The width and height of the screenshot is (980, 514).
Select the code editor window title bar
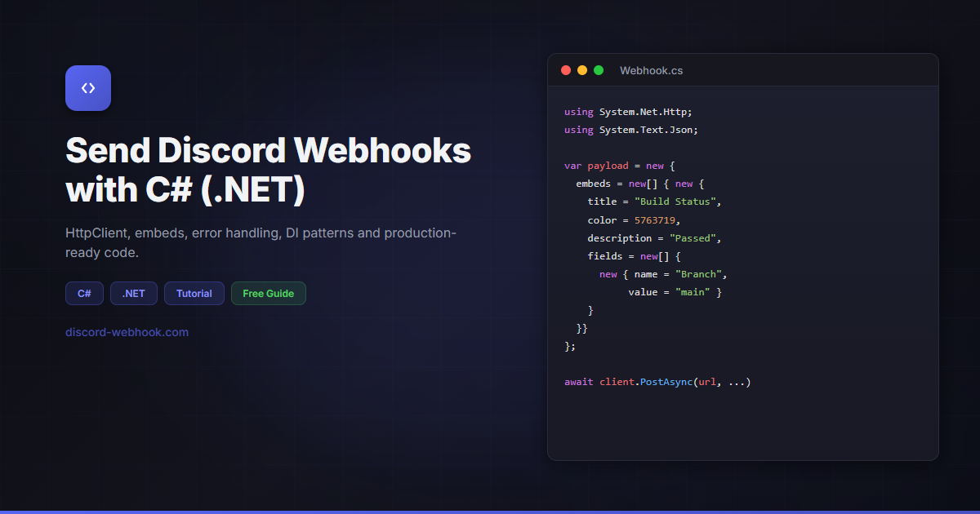[743, 70]
